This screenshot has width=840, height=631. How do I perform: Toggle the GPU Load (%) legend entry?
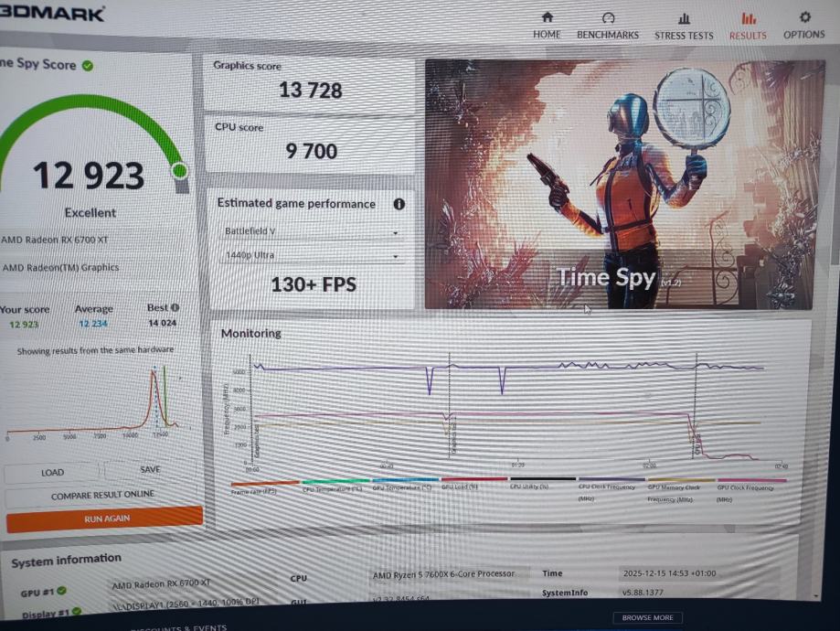click(459, 487)
